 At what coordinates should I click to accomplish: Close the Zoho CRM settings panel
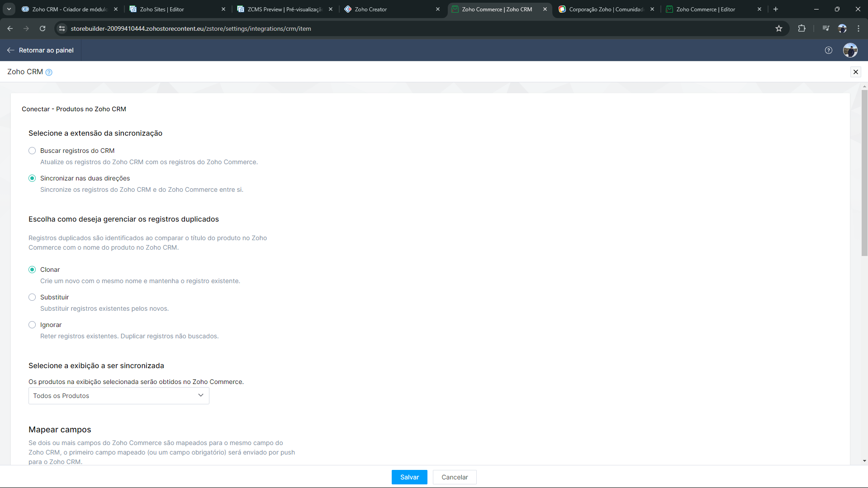[855, 72]
